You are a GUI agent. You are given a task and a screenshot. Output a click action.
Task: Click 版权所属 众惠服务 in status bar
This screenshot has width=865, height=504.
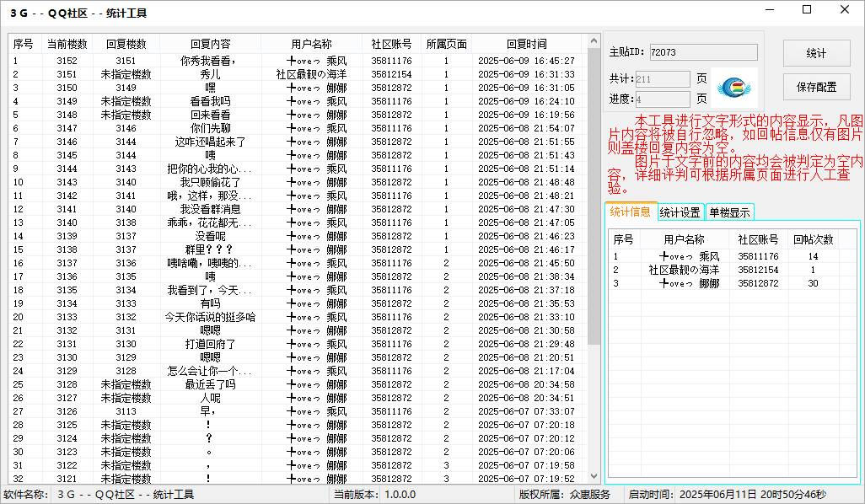[565, 495]
